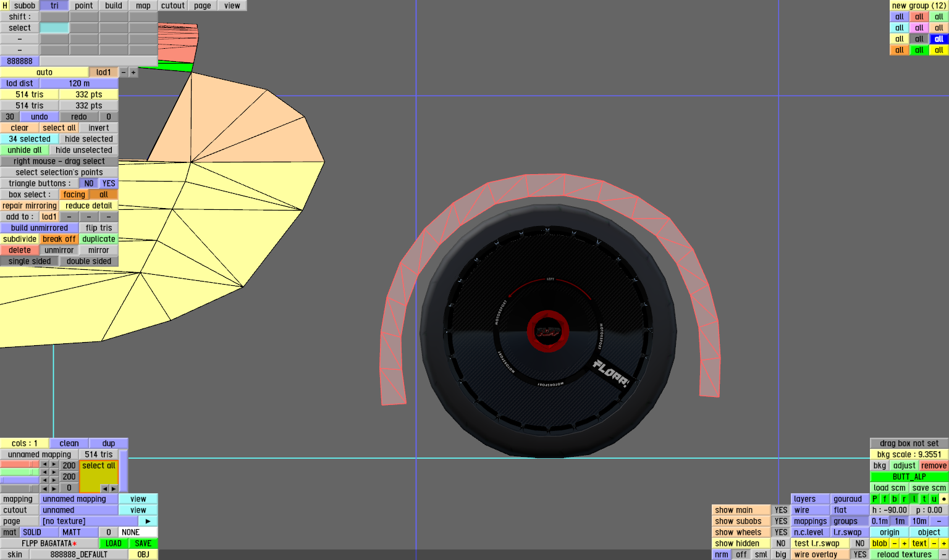
Task: Click the minus button next to lod1
Action: tap(124, 72)
